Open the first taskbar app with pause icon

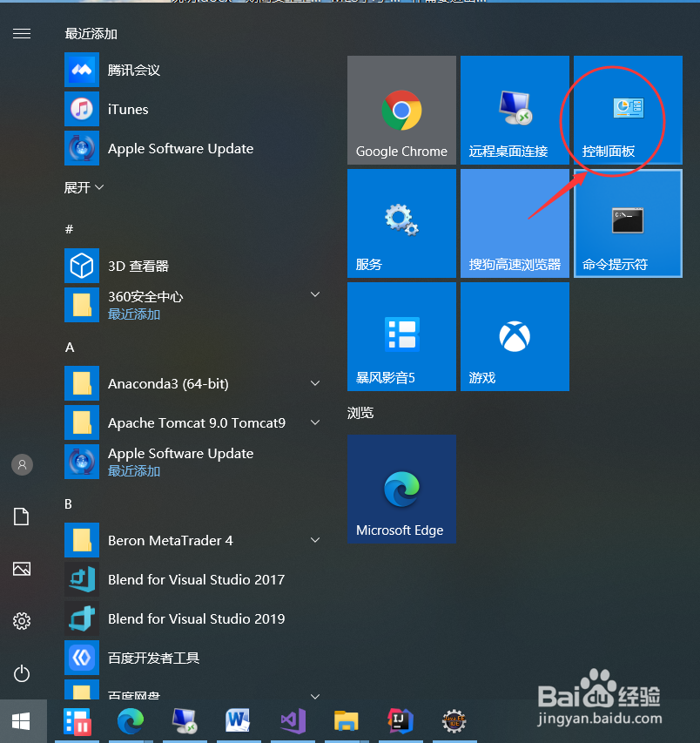(77, 721)
